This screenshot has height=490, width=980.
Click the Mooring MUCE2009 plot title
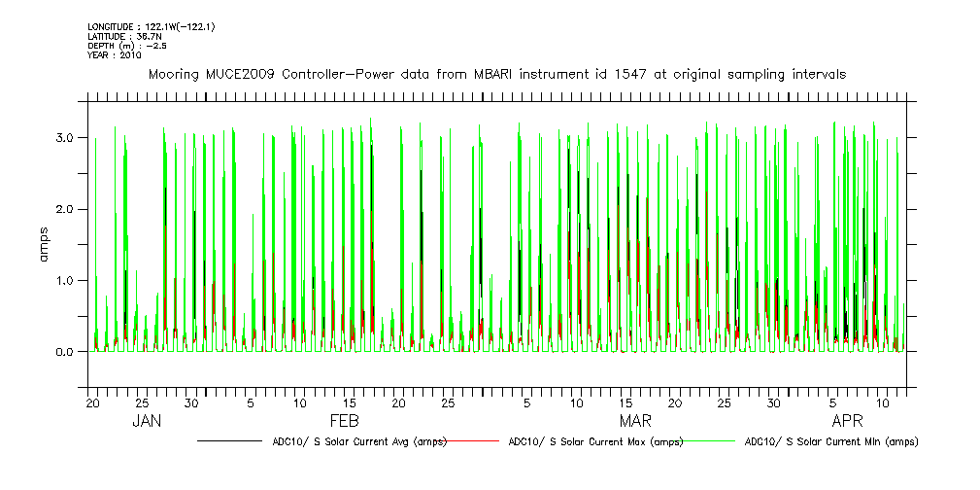click(x=496, y=74)
